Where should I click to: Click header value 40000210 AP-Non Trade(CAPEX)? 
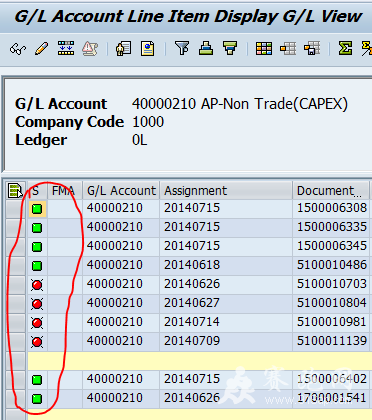[x=240, y=104]
